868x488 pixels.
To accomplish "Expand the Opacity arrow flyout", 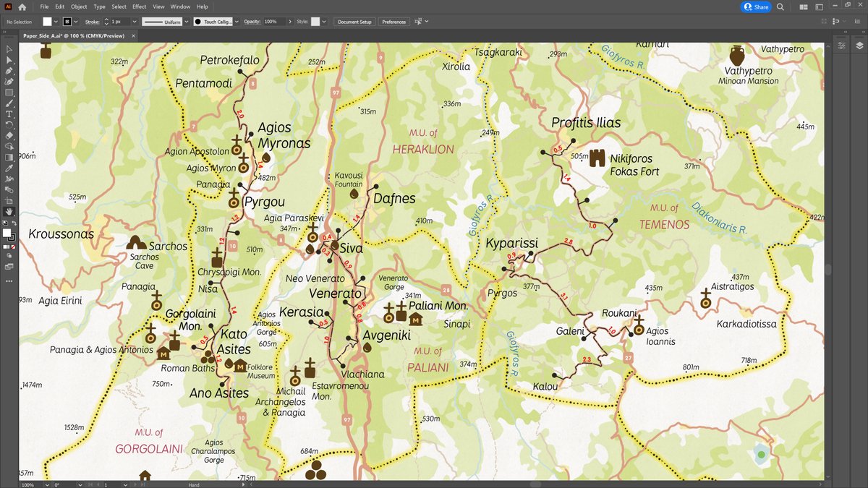I will [289, 22].
